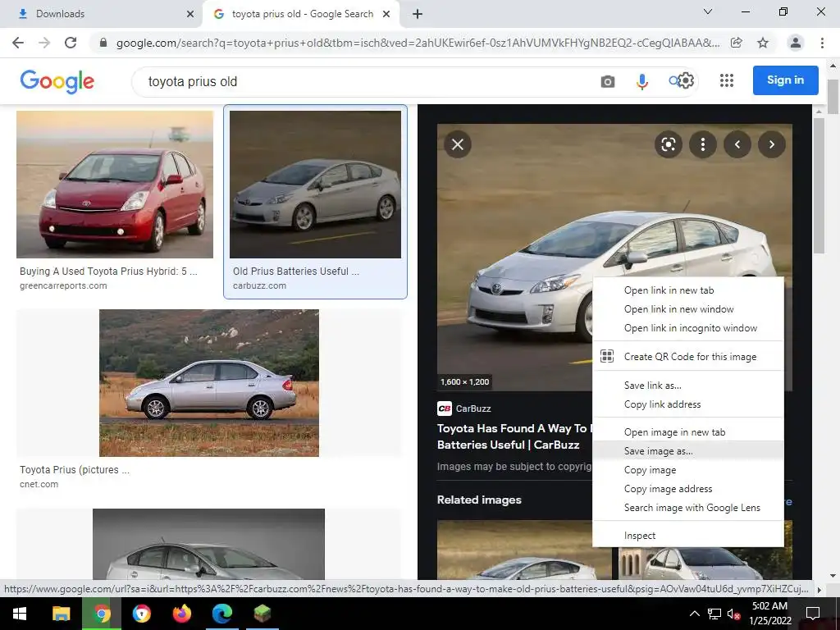Open the Windows Start menu
Image resolution: width=840 pixels, height=630 pixels.
[x=20, y=614]
